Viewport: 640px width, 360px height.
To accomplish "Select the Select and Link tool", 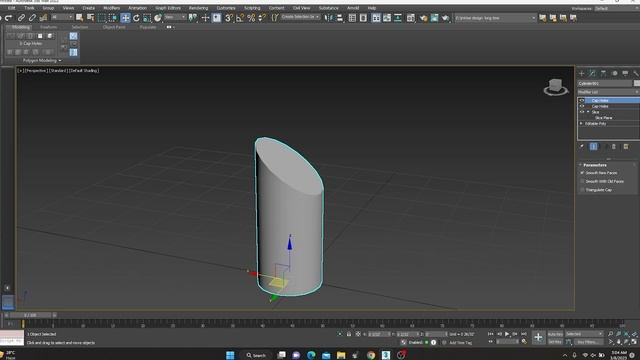I will [x=21, y=18].
